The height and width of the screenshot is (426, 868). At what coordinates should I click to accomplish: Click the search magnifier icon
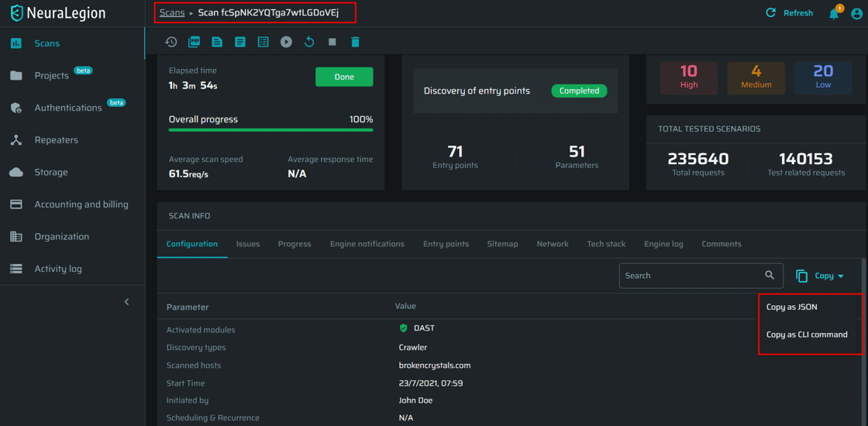(770, 275)
